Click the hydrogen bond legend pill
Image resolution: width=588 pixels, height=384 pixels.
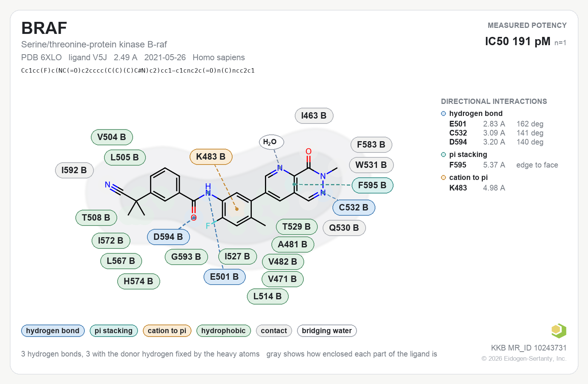(x=53, y=331)
